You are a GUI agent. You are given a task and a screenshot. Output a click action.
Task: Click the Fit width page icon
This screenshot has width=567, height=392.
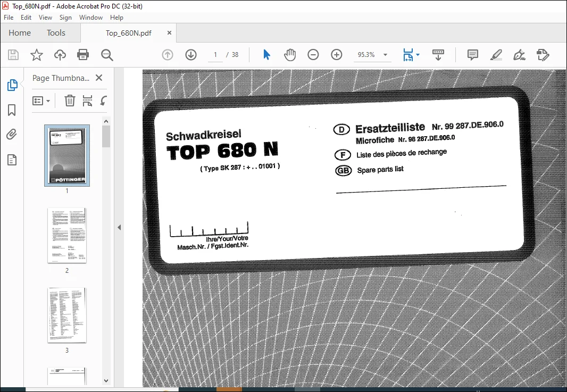point(408,55)
